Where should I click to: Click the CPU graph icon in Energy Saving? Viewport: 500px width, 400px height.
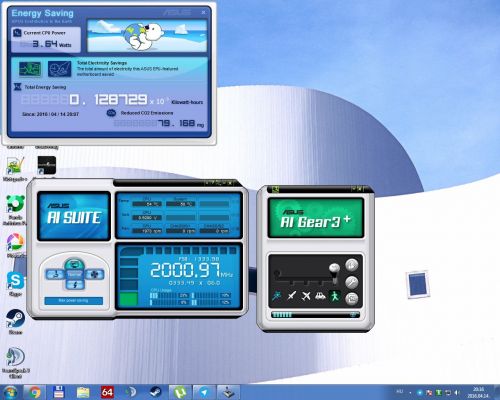(x=30, y=69)
